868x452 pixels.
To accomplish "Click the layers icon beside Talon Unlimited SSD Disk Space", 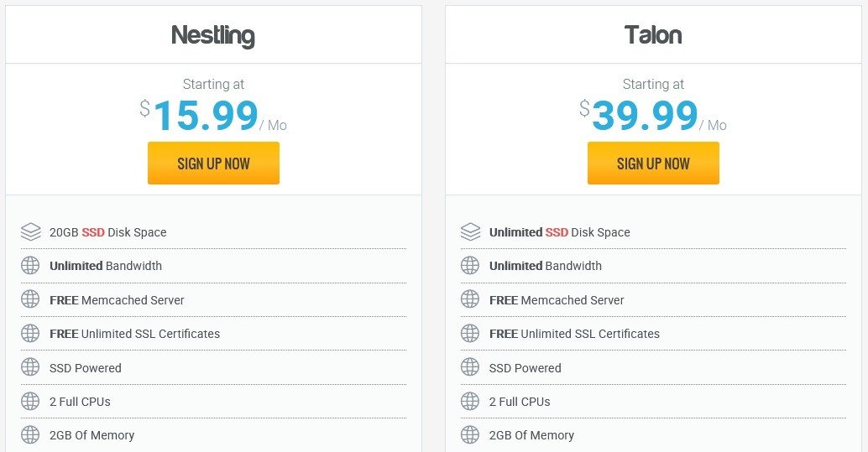I will pyautogui.click(x=470, y=231).
